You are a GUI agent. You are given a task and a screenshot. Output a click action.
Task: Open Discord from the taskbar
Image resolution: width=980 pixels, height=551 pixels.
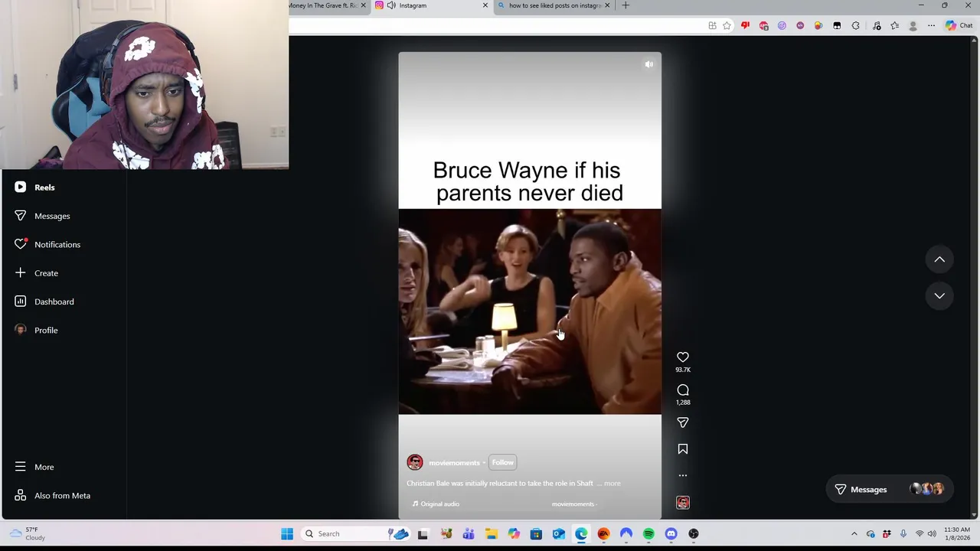(671, 534)
